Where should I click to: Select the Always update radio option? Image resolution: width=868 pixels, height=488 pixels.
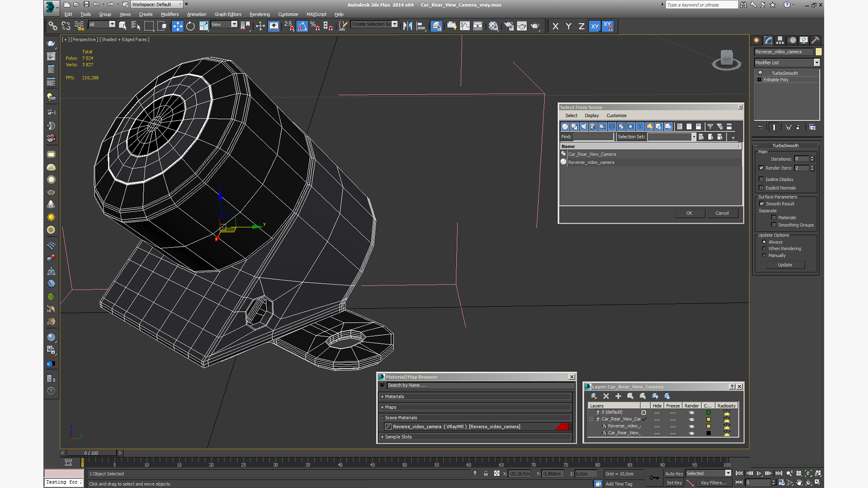pos(764,242)
